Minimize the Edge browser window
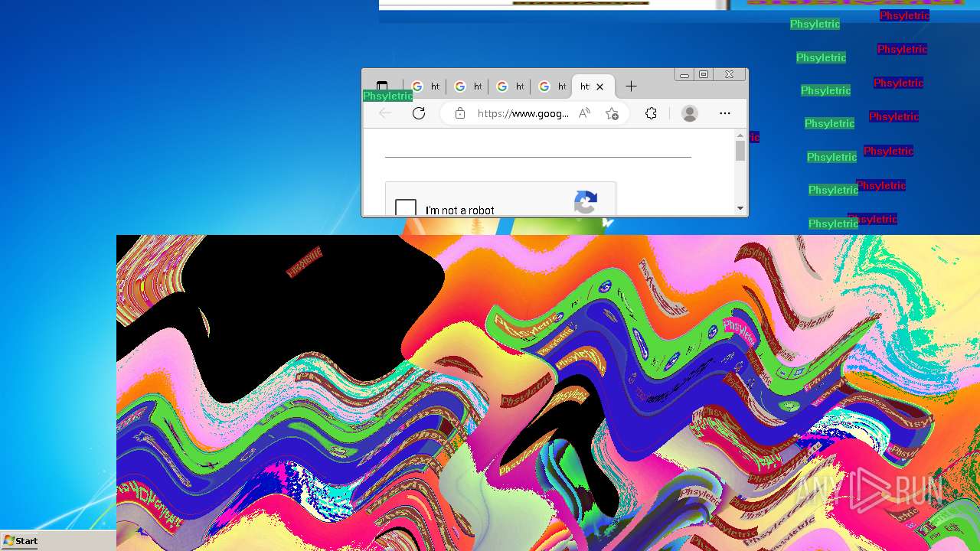The image size is (980, 551). click(x=684, y=74)
